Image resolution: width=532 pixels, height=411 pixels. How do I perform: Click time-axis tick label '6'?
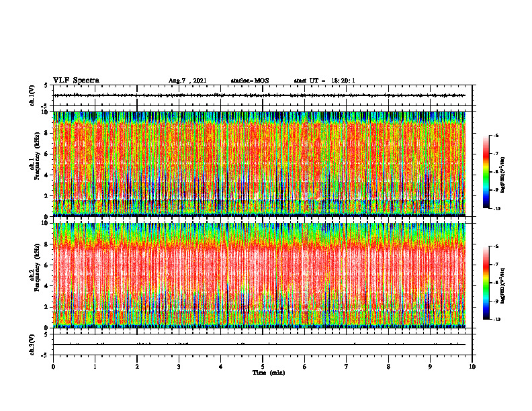pos(305,367)
